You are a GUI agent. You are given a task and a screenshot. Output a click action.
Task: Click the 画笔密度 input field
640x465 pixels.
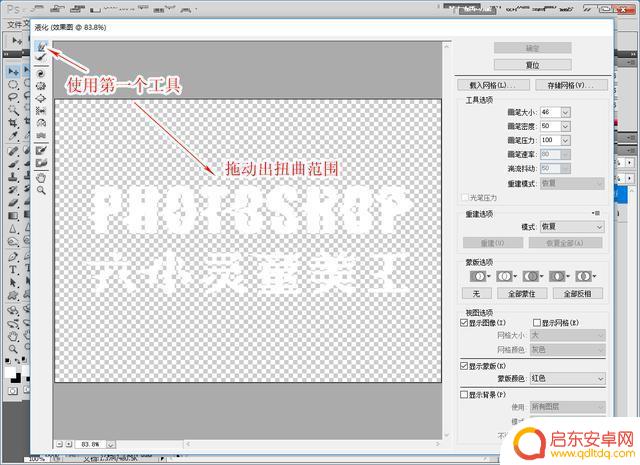pyautogui.click(x=551, y=126)
